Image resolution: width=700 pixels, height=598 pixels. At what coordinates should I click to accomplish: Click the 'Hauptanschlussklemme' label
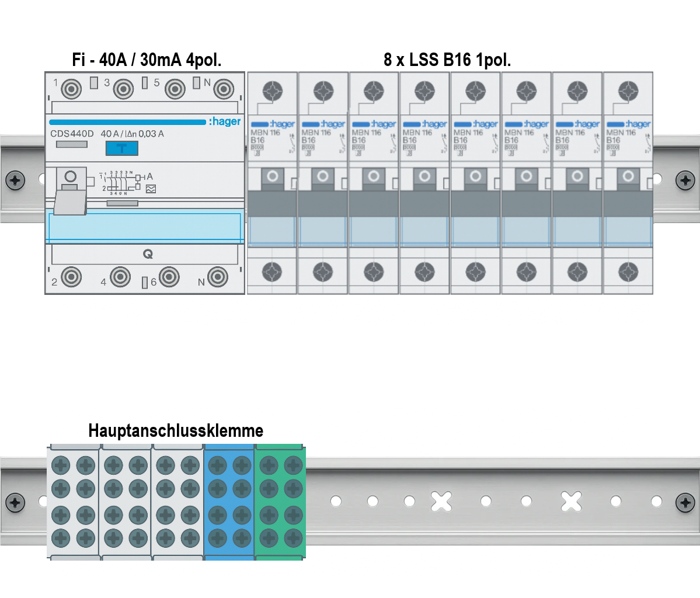(x=175, y=431)
